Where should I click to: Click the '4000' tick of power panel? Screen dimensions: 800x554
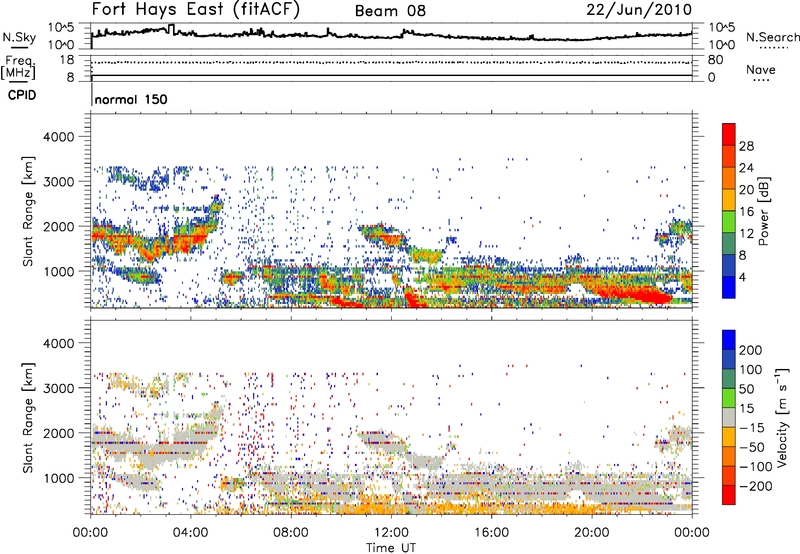[x=58, y=137]
